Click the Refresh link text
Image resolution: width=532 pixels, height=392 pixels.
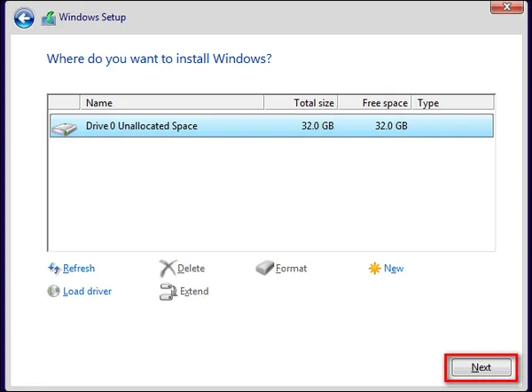79,269
